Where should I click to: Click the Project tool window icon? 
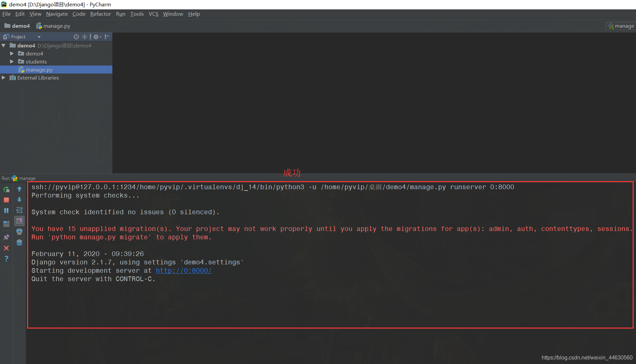[x=6, y=37]
